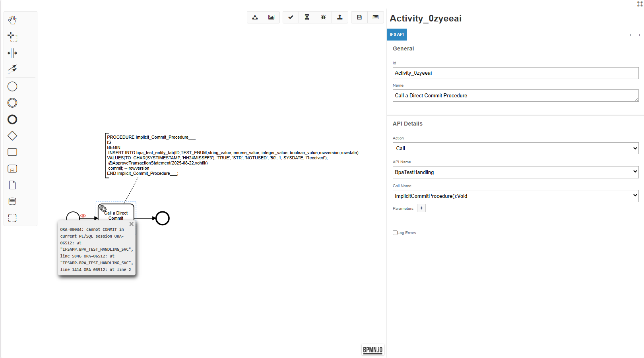Viewport: 644px width, 358px height.
Task: Open the Action dropdown showing Call
Action: pyautogui.click(x=516, y=148)
